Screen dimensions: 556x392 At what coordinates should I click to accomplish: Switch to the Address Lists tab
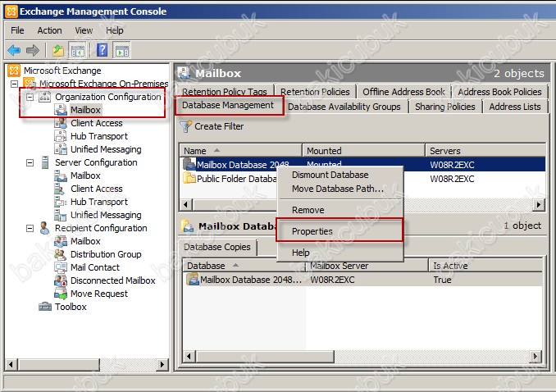tap(515, 107)
